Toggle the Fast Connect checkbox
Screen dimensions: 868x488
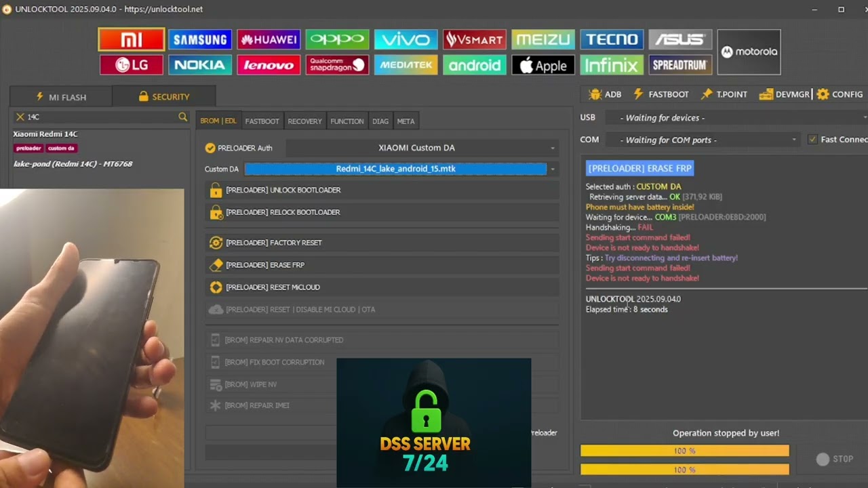click(x=812, y=140)
